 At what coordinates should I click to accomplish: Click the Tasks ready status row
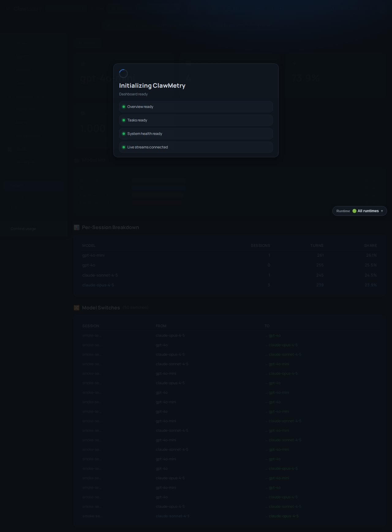(x=196, y=120)
